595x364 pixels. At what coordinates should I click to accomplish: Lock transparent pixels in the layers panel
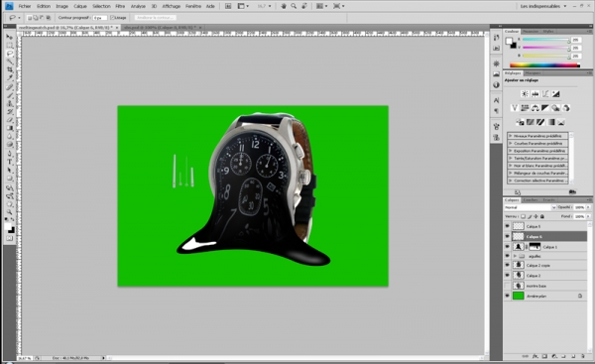click(x=523, y=216)
